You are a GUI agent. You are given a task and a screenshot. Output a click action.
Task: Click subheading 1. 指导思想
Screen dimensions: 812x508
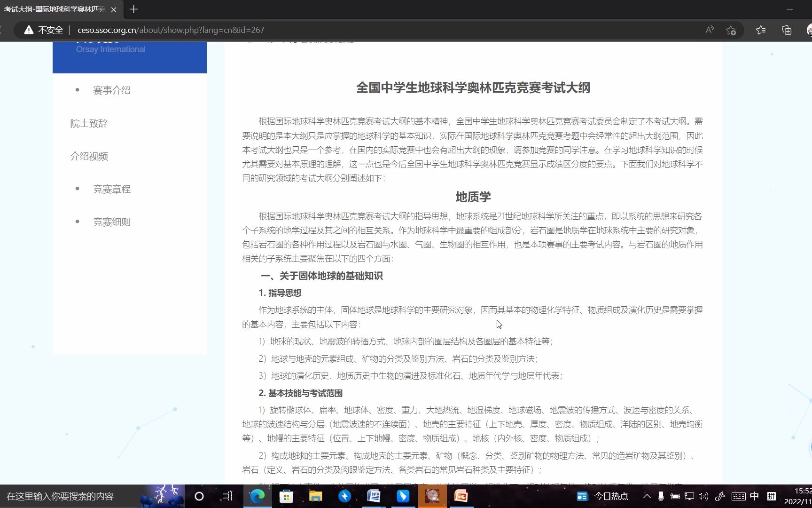(x=280, y=293)
